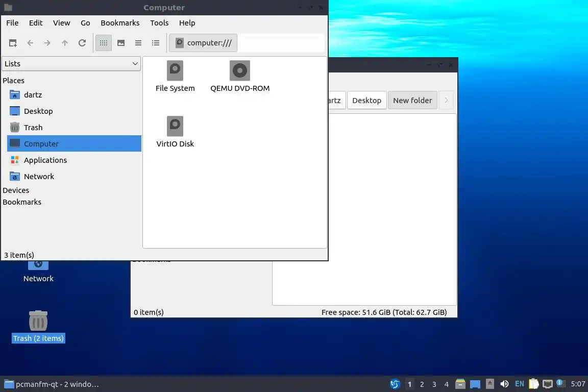This screenshot has width=588, height=392.
Task: Click the wired network tray icon
Action: (548, 384)
